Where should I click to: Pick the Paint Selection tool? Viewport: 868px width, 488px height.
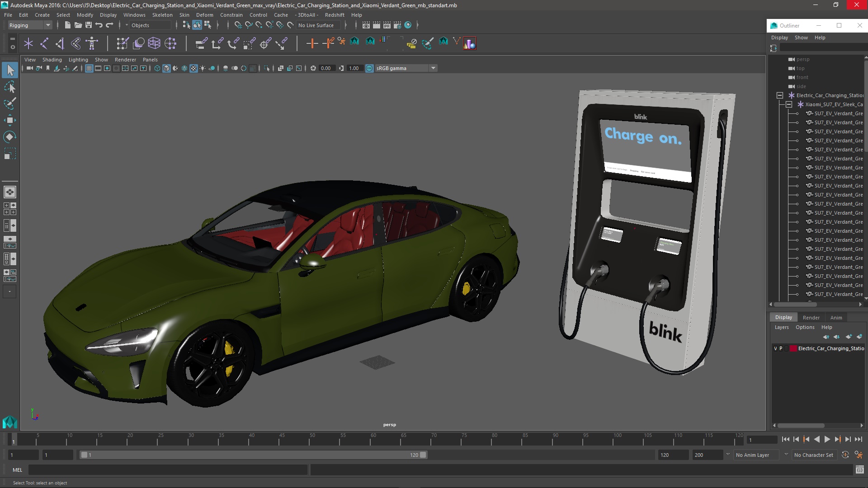10,103
